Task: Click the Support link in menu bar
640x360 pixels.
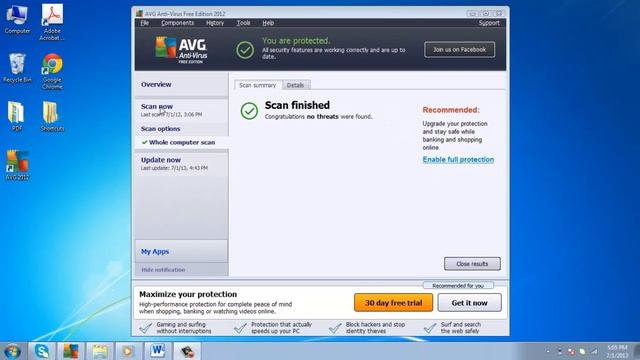Action: point(489,23)
